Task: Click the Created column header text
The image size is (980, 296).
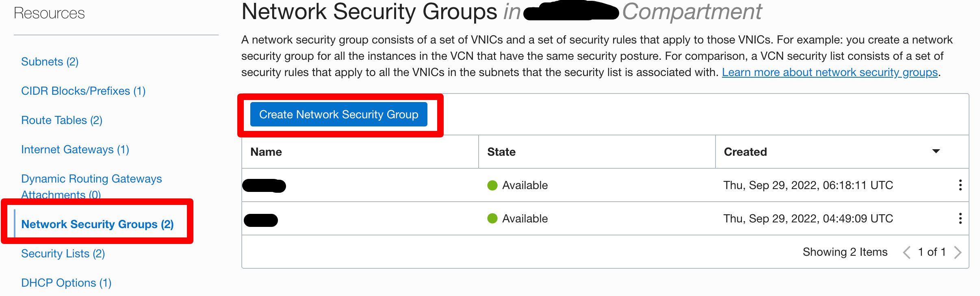Action: pos(745,152)
